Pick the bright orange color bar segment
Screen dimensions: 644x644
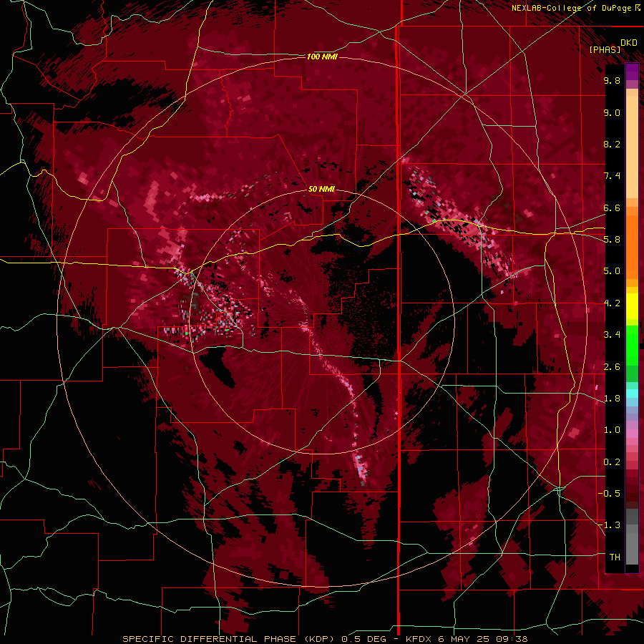point(632,248)
